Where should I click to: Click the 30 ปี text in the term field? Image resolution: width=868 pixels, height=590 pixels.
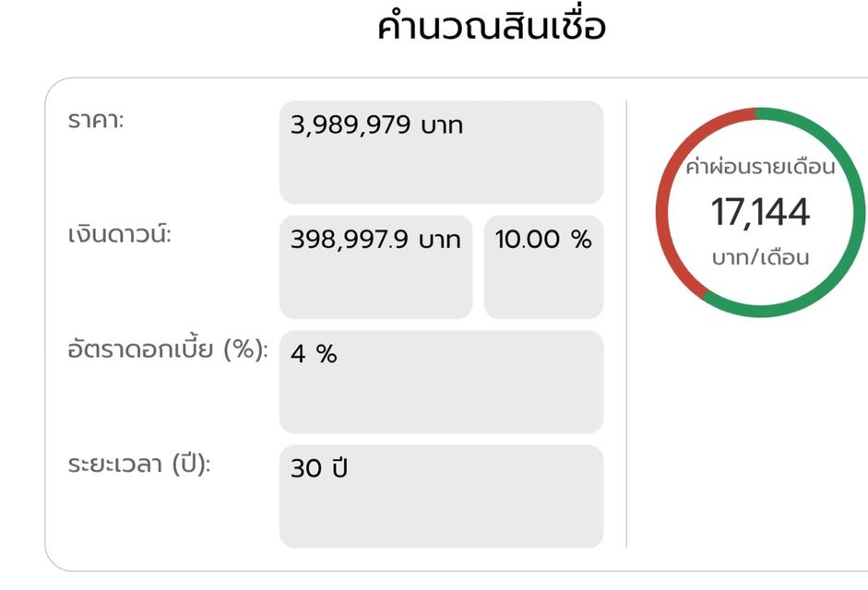tap(321, 468)
